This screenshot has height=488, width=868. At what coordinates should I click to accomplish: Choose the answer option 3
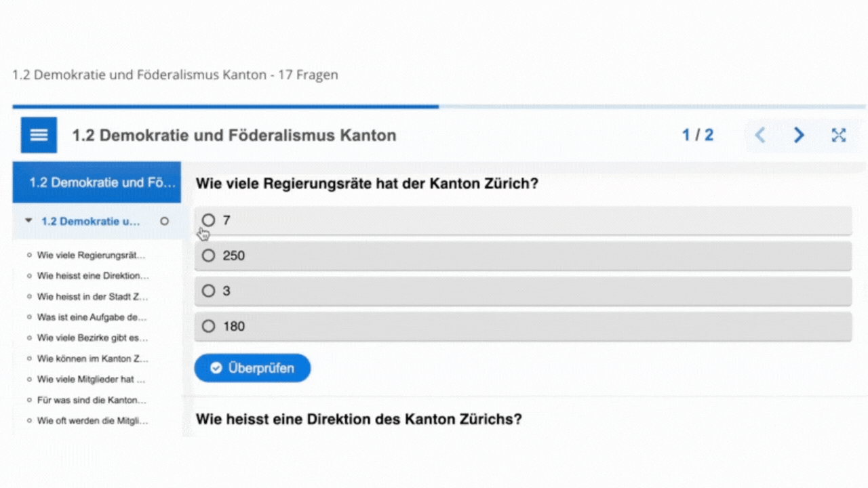click(x=209, y=291)
